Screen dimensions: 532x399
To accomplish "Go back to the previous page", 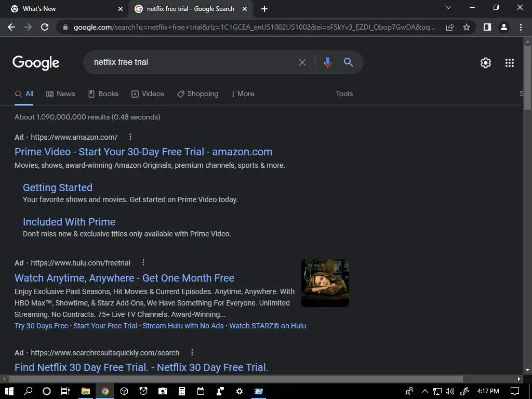I will 11,27.
